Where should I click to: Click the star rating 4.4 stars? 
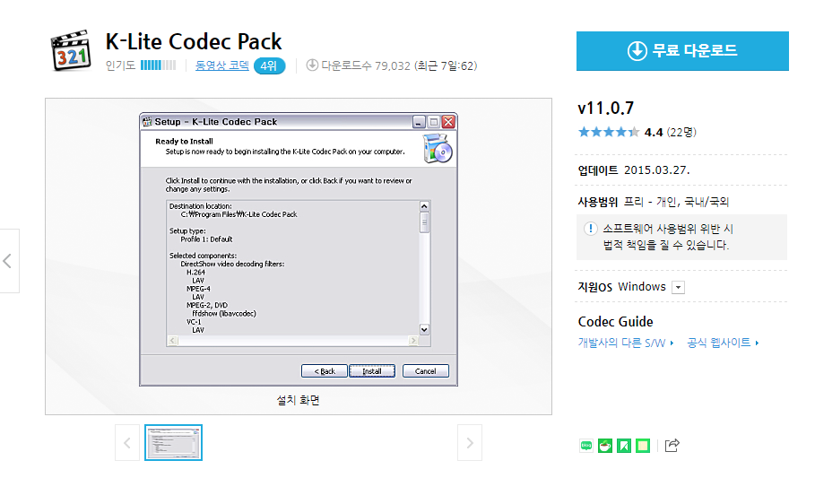click(x=609, y=132)
